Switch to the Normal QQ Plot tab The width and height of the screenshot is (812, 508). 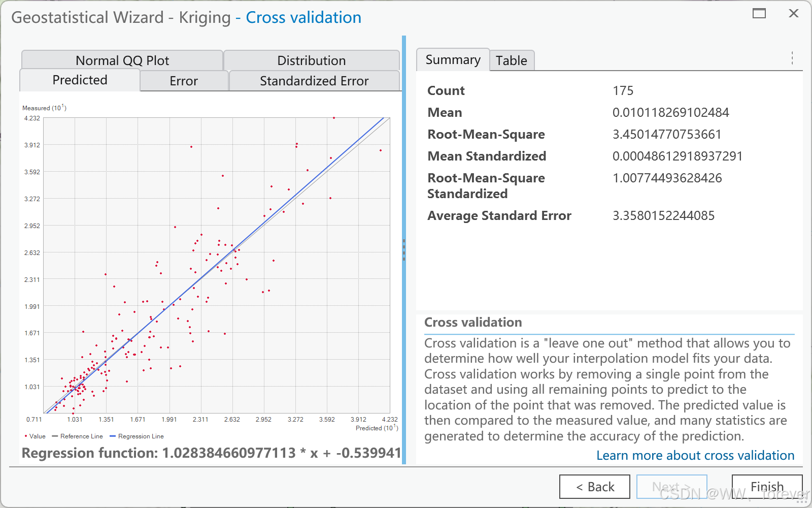point(122,60)
